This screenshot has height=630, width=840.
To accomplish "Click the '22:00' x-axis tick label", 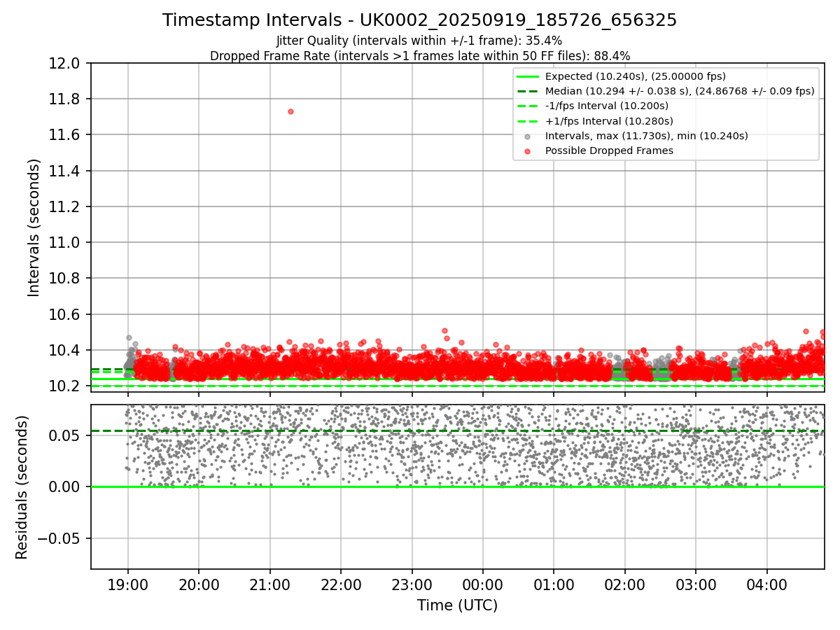I will 340,584.
